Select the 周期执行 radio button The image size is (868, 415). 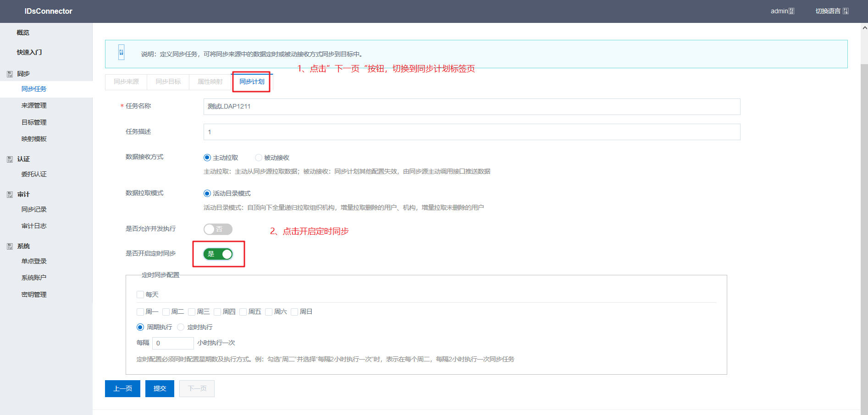tap(140, 327)
